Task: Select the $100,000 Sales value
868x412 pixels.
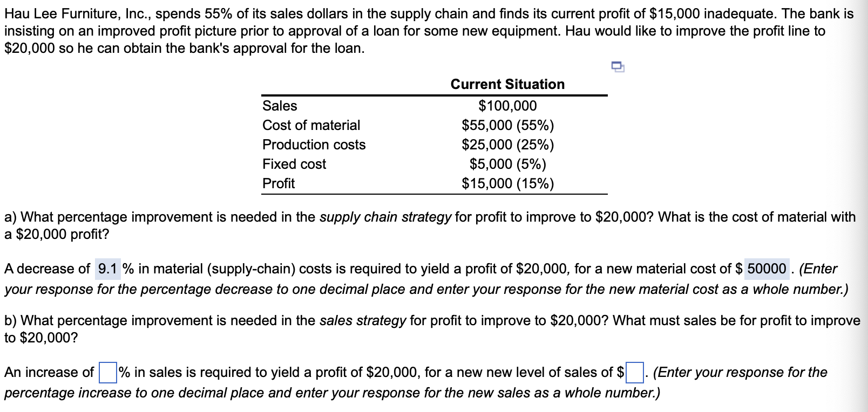Action: tap(507, 106)
